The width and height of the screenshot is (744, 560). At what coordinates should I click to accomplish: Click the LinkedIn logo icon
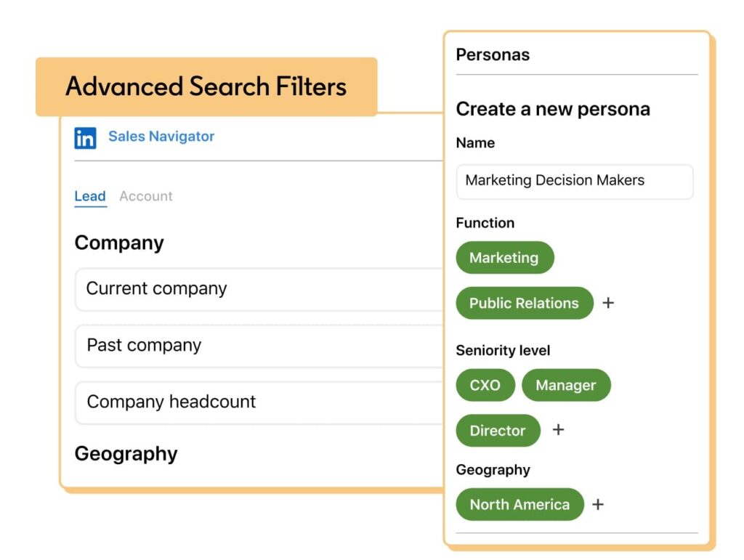86,138
